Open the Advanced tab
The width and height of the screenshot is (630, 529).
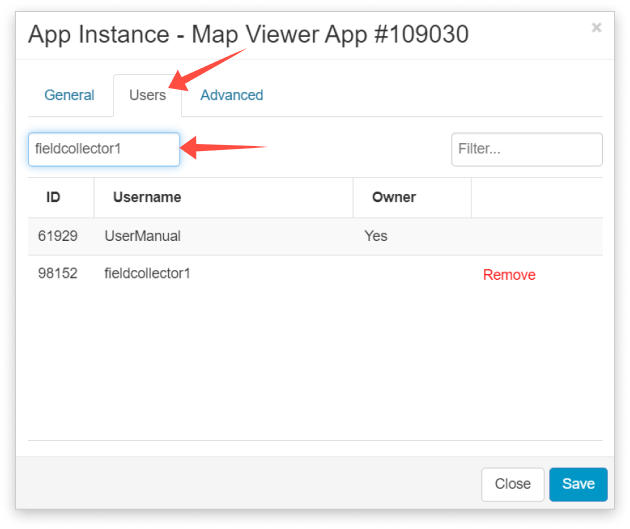coord(232,95)
